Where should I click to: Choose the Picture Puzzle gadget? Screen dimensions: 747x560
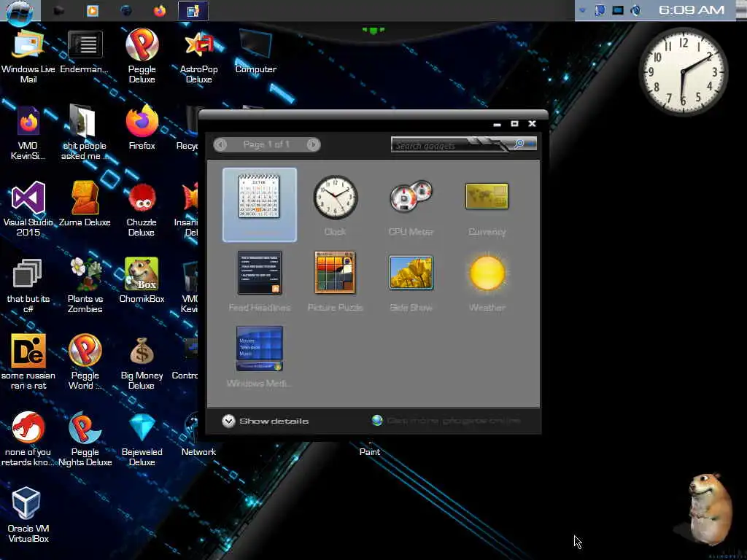click(x=335, y=273)
